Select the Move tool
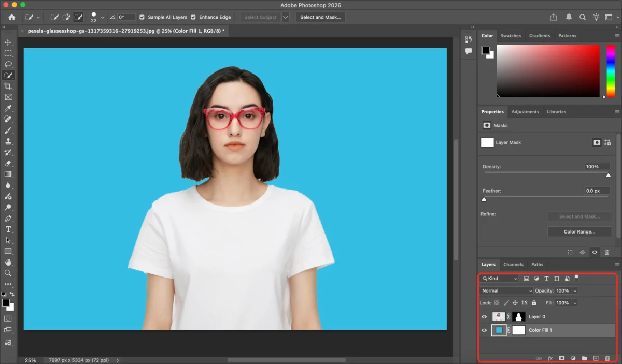This screenshot has width=622, height=364. coord(8,42)
